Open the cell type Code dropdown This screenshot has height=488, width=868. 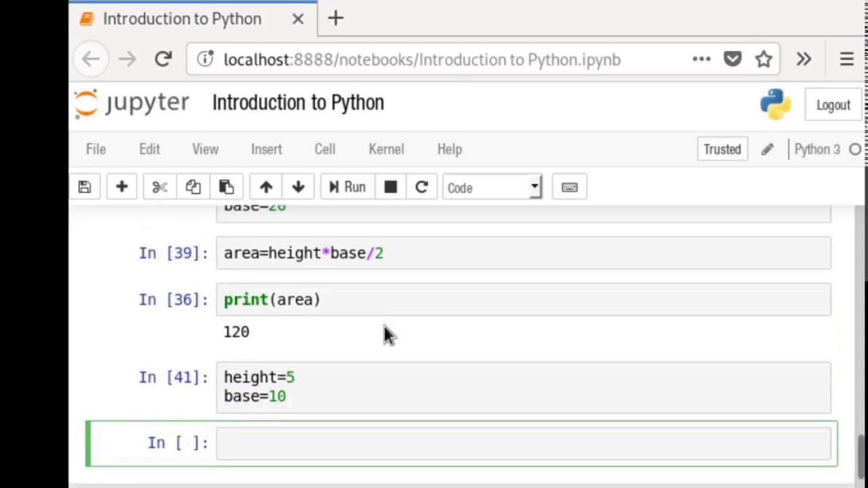click(492, 188)
